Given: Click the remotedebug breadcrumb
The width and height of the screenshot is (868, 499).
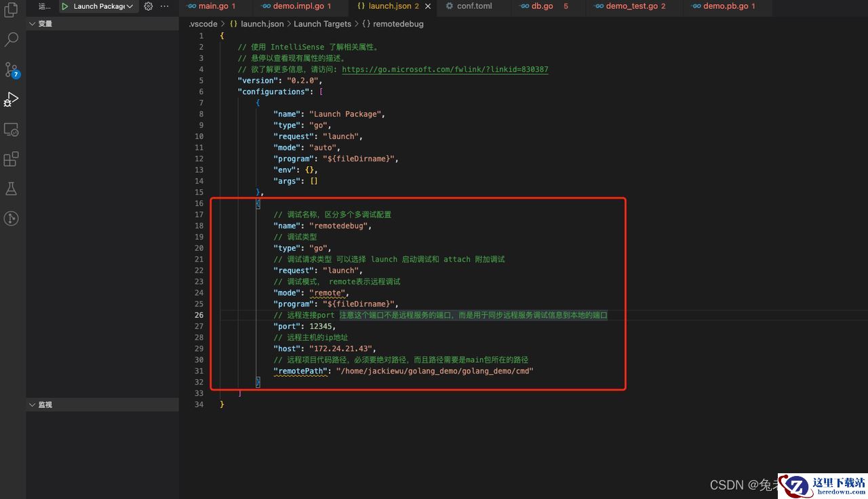Looking at the screenshot, I should (x=399, y=24).
